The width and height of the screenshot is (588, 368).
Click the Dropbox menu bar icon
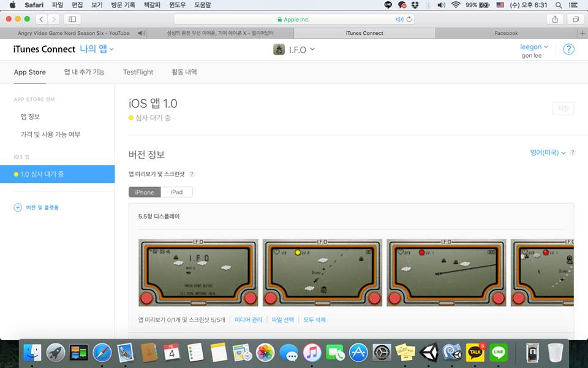point(415,5)
